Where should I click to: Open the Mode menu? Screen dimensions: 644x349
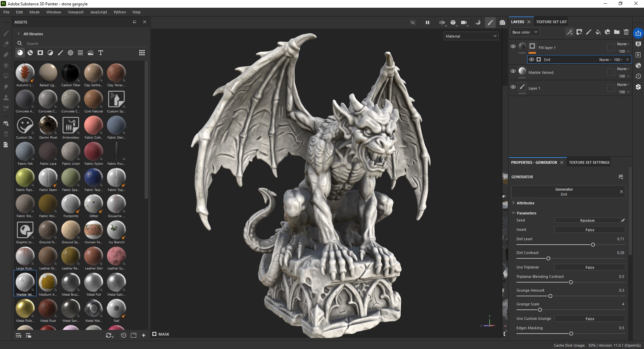pos(35,12)
